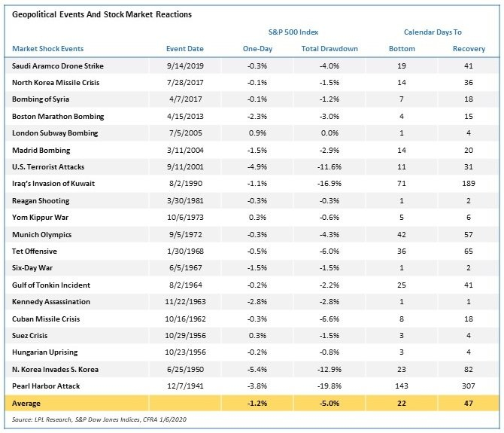Click the Calendar Days To group header

pyautogui.click(x=433, y=32)
